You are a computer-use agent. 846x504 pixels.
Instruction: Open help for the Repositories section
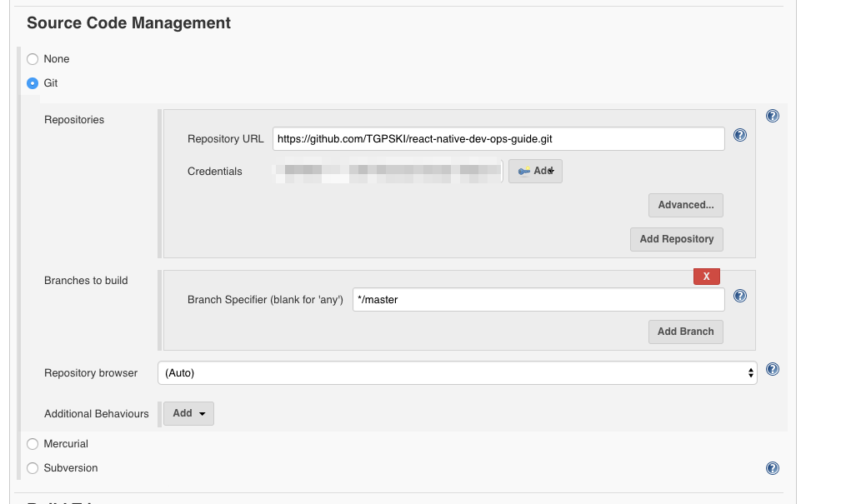772,116
